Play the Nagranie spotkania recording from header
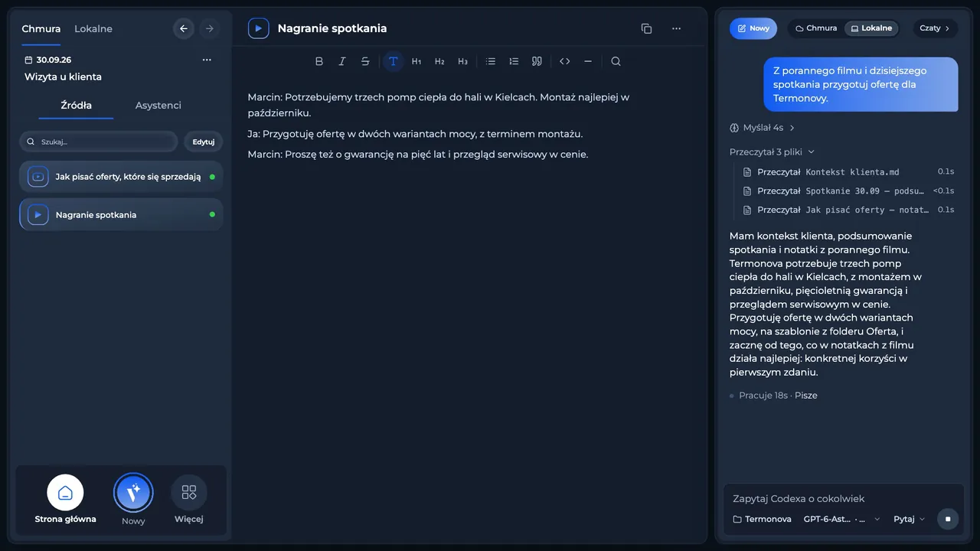 pyautogui.click(x=259, y=28)
